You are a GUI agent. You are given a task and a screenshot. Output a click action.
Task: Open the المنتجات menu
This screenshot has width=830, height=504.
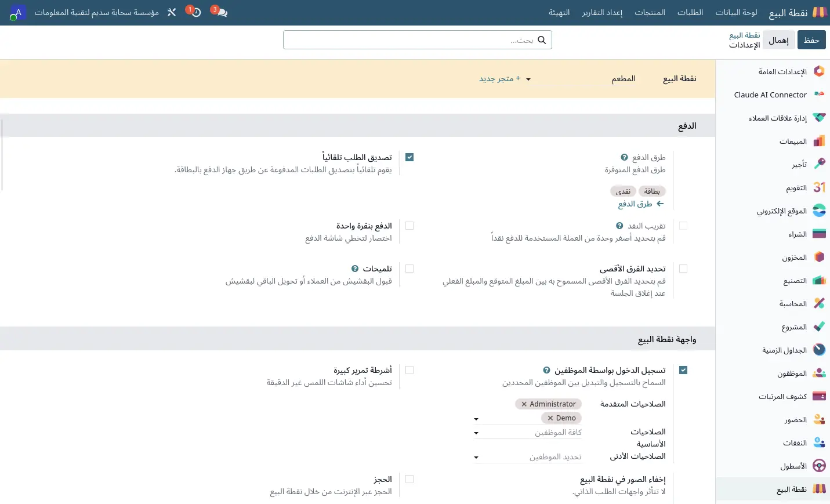click(650, 12)
